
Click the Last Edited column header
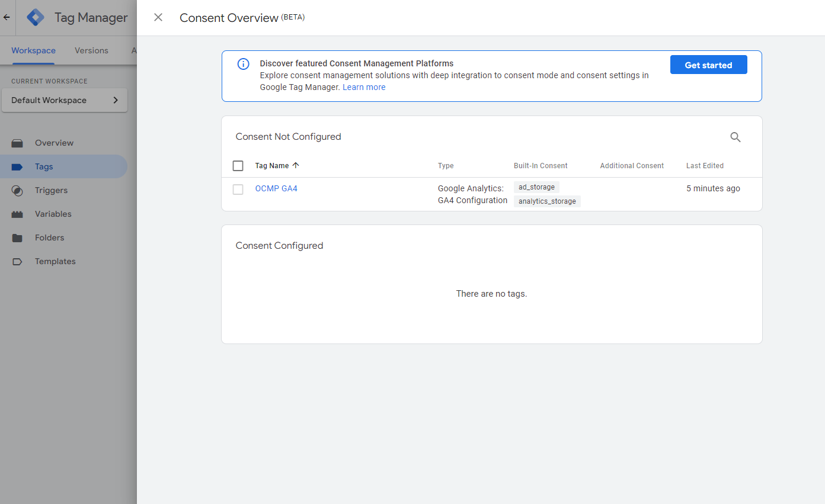pos(705,166)
